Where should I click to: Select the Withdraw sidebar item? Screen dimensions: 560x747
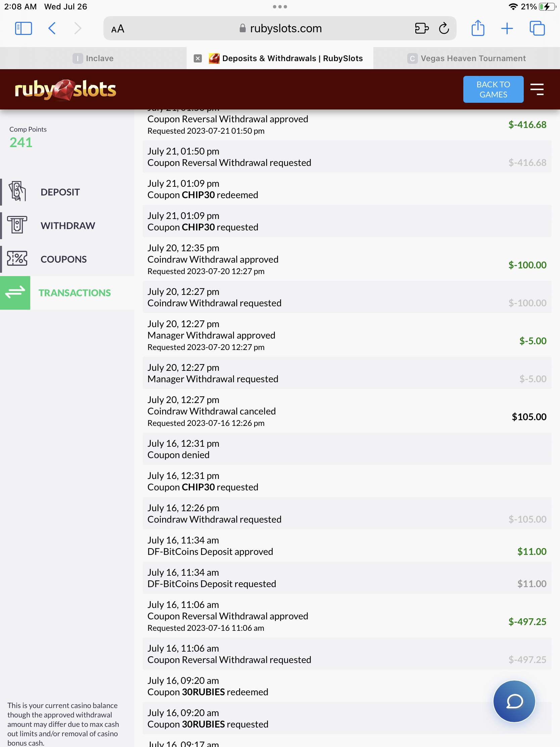(67, 226)
